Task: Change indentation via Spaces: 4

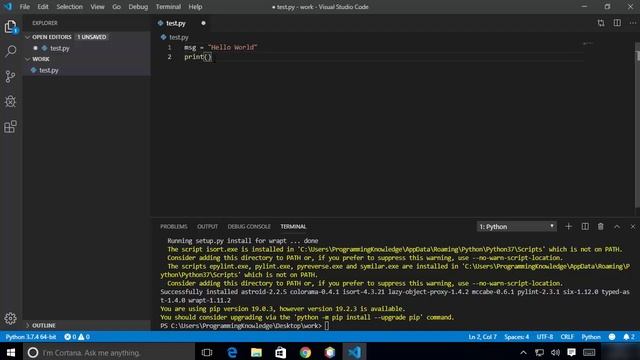Action: click(x=516, y=337)
